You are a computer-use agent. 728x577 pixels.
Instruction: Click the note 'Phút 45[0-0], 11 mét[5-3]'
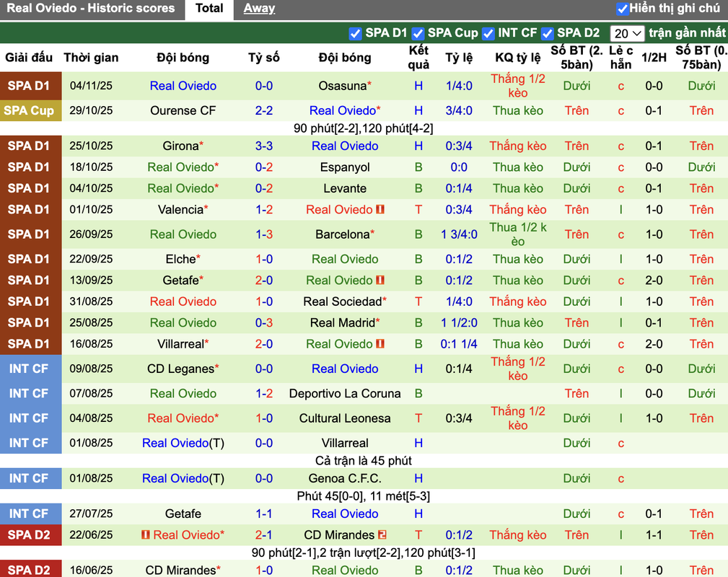(x=363, y=496)
